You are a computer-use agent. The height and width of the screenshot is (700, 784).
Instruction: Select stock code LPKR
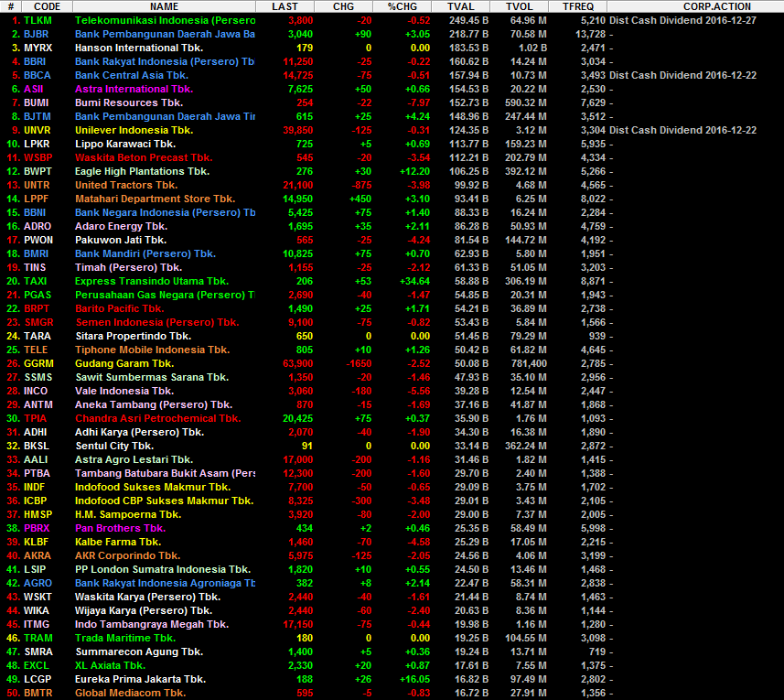click(x=37, y=144)
